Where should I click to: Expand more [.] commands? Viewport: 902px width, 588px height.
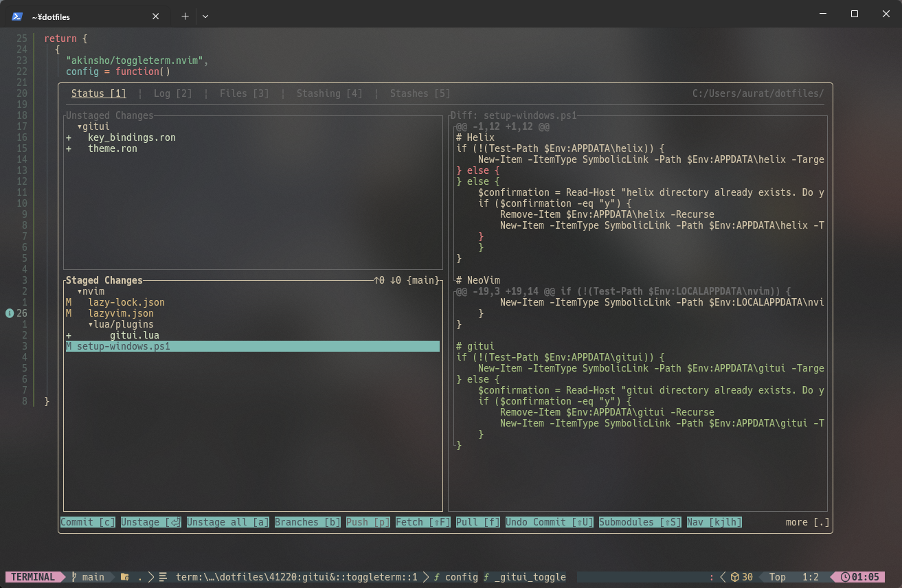click(x=808, y=522)
